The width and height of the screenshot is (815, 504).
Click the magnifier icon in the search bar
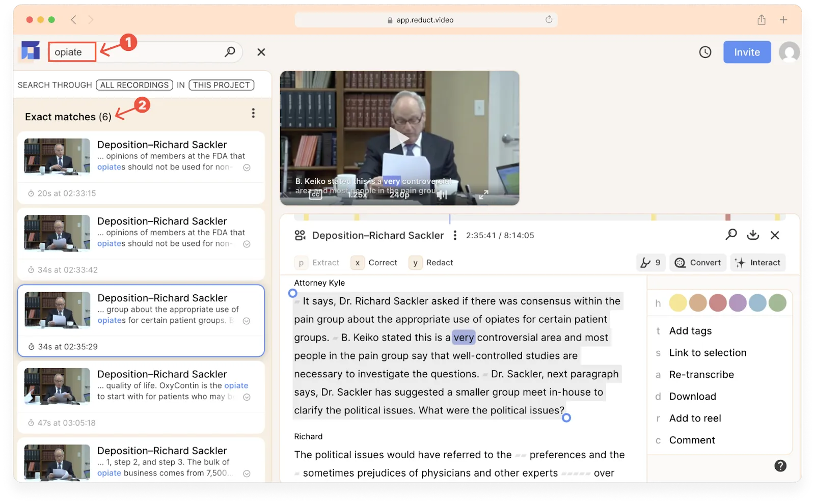230,51
